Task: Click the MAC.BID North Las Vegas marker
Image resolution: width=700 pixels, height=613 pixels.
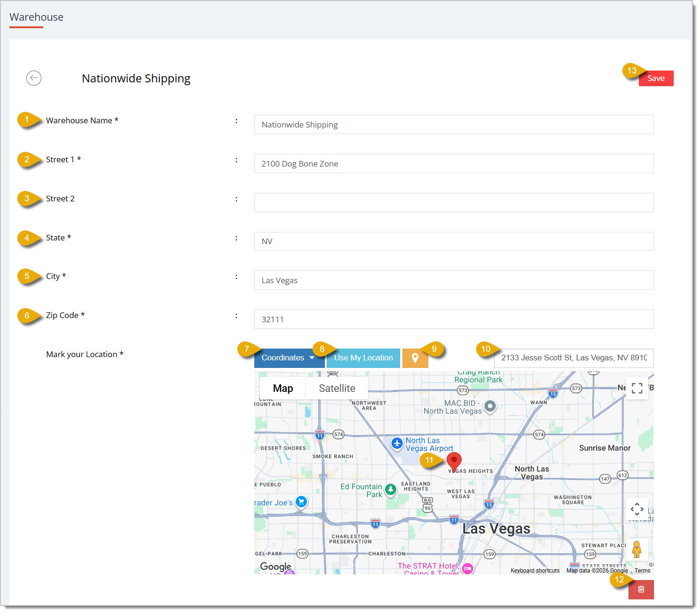Action: [490, 406]
